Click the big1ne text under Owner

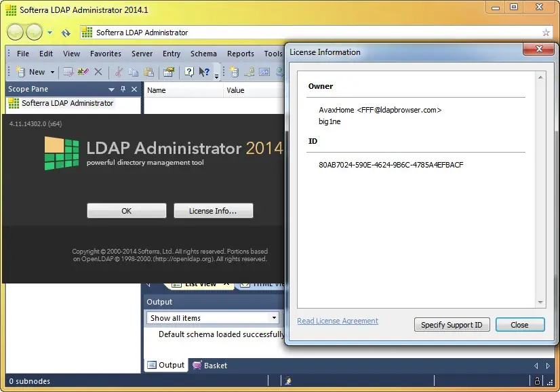pyautogui.click(x=329, y=121)
